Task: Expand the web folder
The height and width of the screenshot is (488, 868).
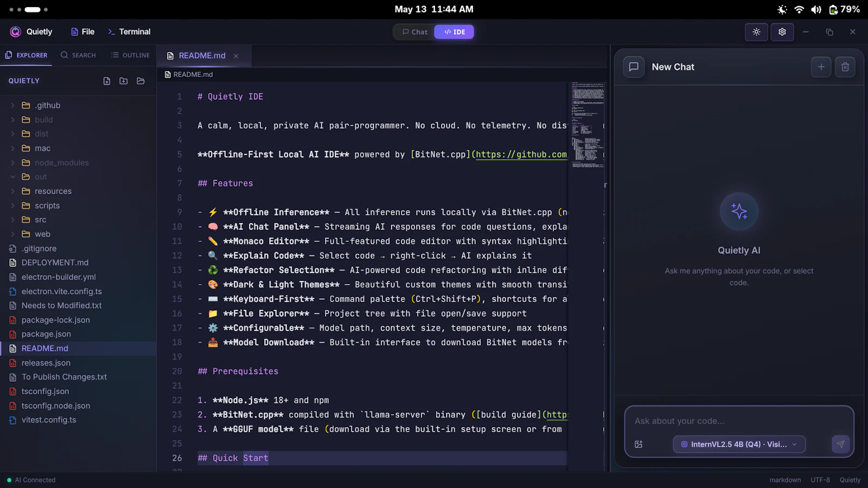Action: point(78,234)
